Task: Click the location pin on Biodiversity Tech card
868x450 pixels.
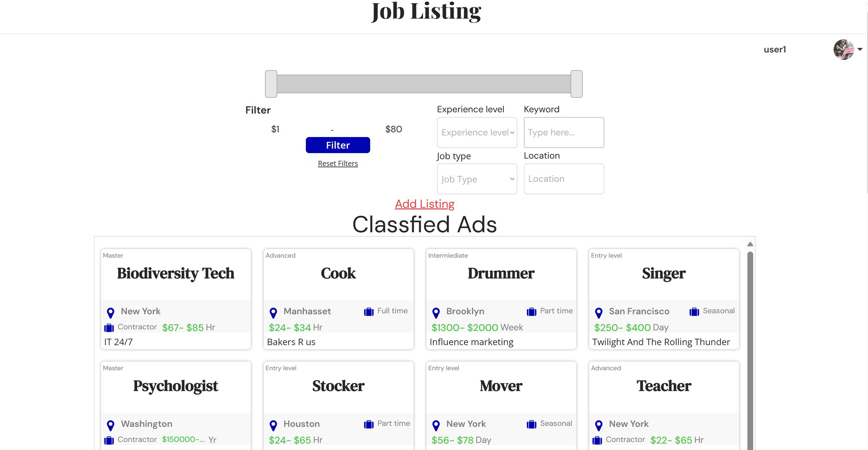Action: [x=110, y=313]
